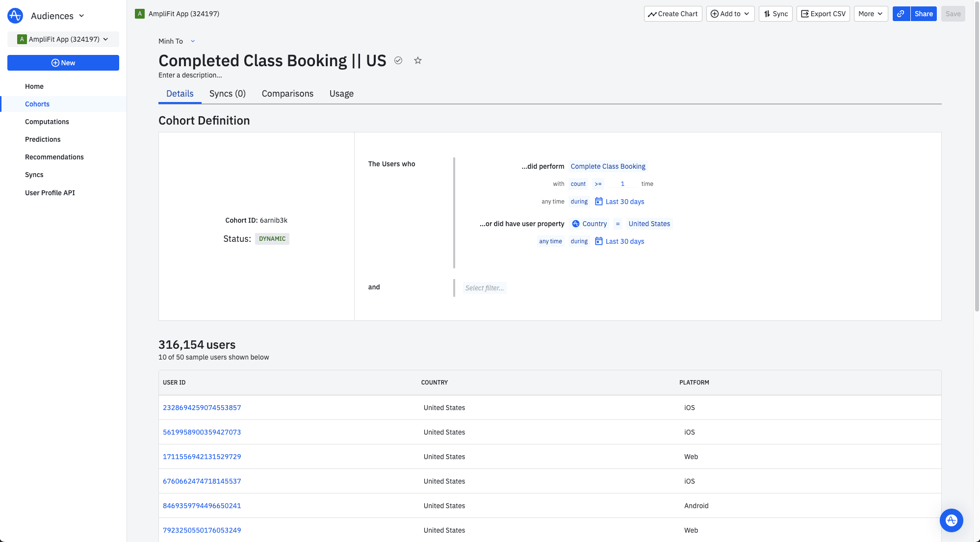Star the Completed Class Booking cohort
The width and height of the screenshot is (980, 542).
(417, 60)
